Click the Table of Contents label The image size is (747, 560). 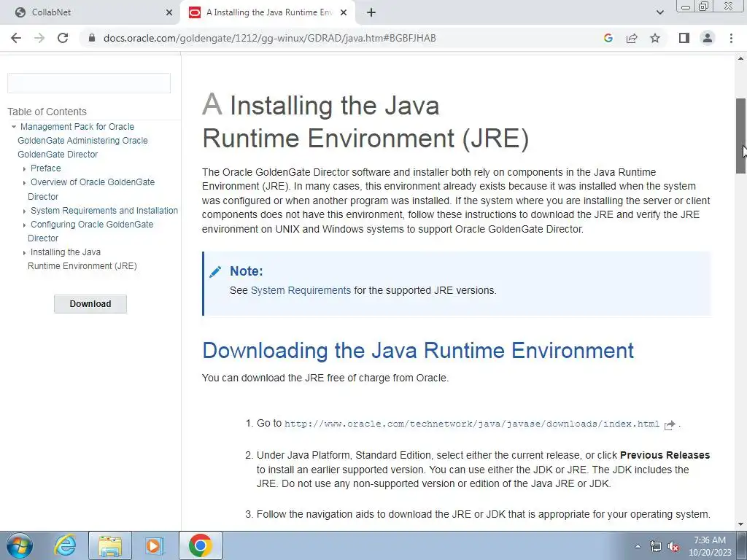[x=47, y=112]
